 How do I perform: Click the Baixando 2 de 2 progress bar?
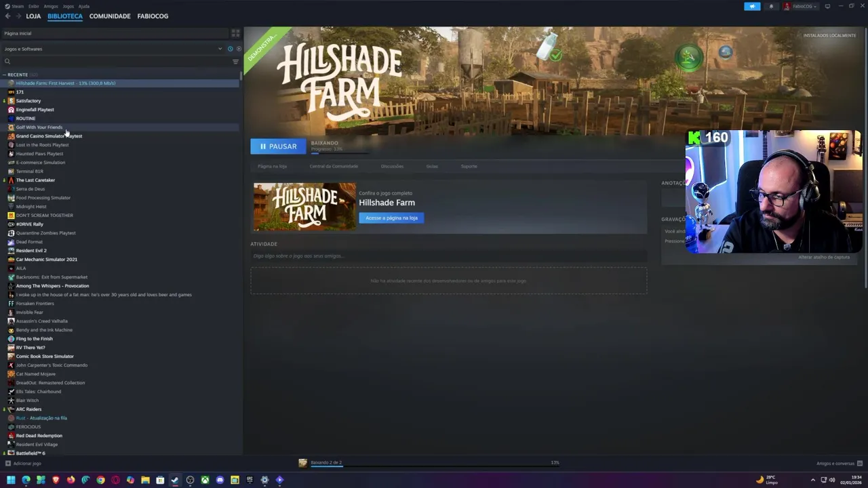point(434,466)
